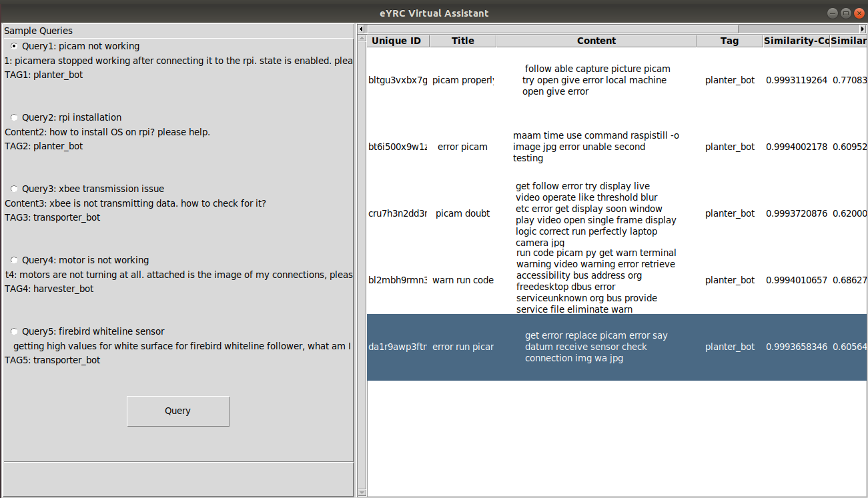This screenshot has height=498, width=868.
Task: Click vertical scrollbar up arrow
Action: point(362,39)
